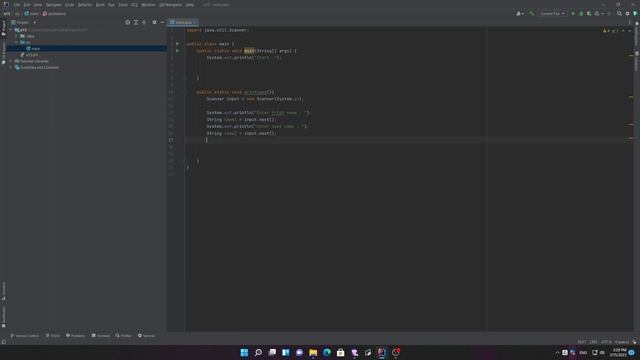Click the run gutter arrow beside main method
Screen dimensions: 640x360
pos(177,51)
